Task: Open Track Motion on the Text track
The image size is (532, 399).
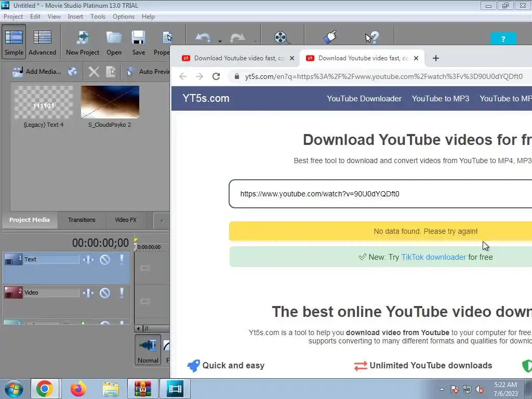Action: click(88, 260)
